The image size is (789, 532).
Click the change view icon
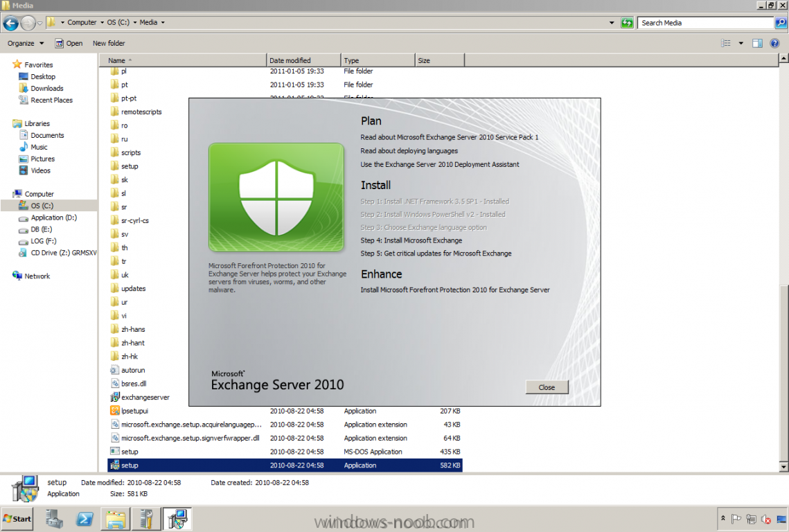click(x=726, y=43)
